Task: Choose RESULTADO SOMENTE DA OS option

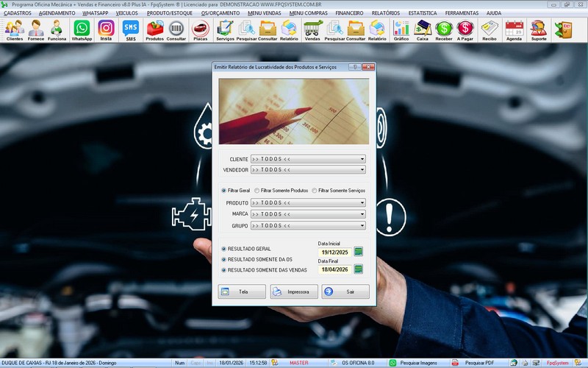Action: pyautogui.click(x=224, y=260)
